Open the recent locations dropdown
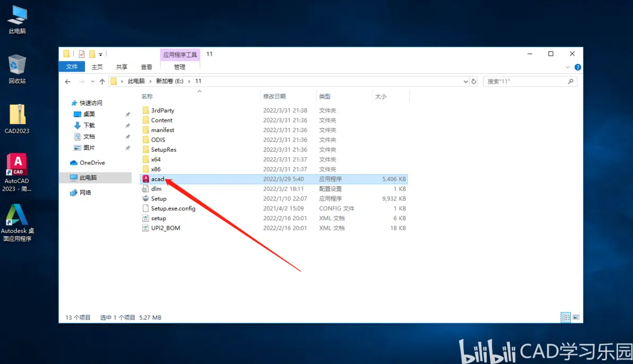This screenshot has height=364, width=633. coord(92,82)
